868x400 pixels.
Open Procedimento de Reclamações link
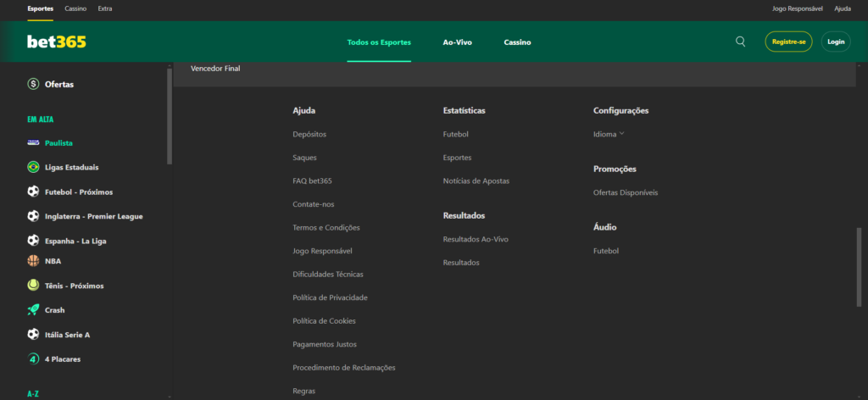click(344, 367)
